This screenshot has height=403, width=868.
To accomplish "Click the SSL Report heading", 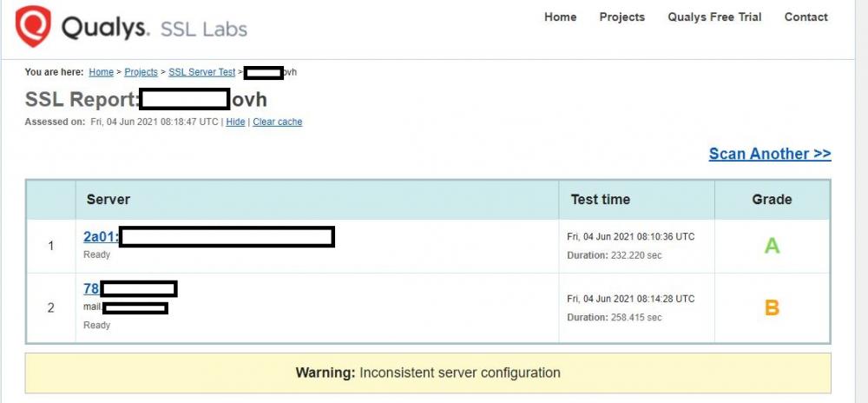I will [146, 100].
